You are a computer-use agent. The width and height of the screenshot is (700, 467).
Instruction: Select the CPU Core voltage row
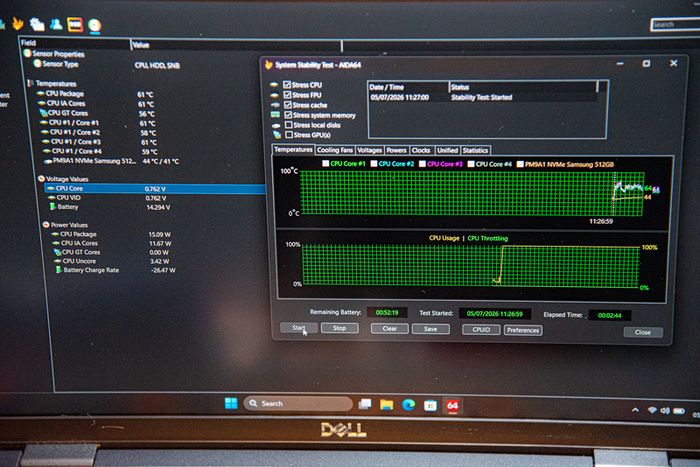coord(154,188)
